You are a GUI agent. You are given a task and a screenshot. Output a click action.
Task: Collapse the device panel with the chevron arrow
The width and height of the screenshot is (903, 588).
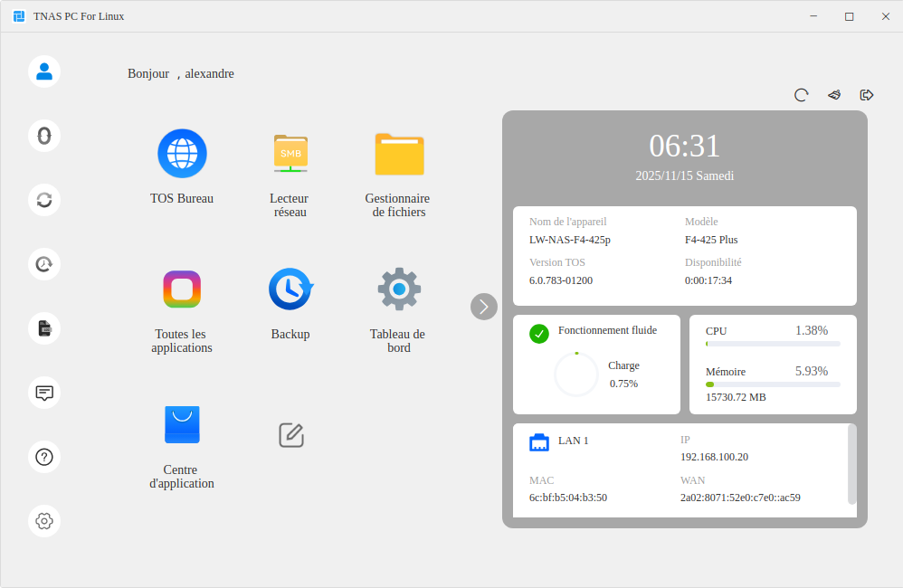(x=484, y=307)
